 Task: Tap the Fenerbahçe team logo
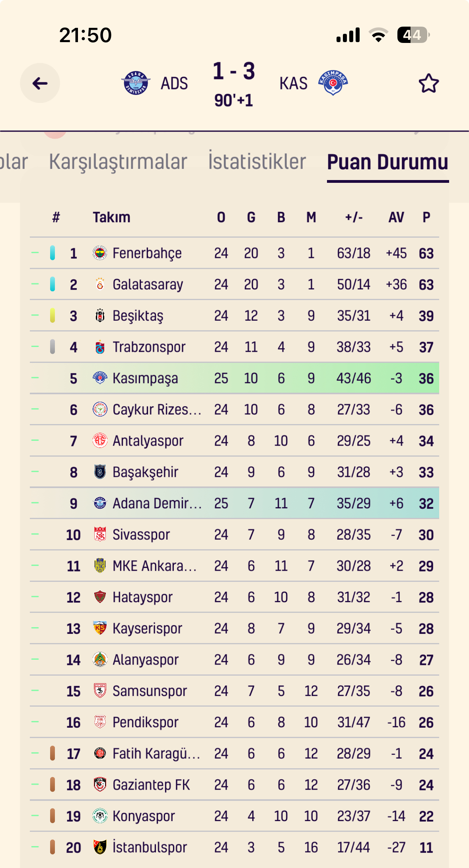coord(100,253)
